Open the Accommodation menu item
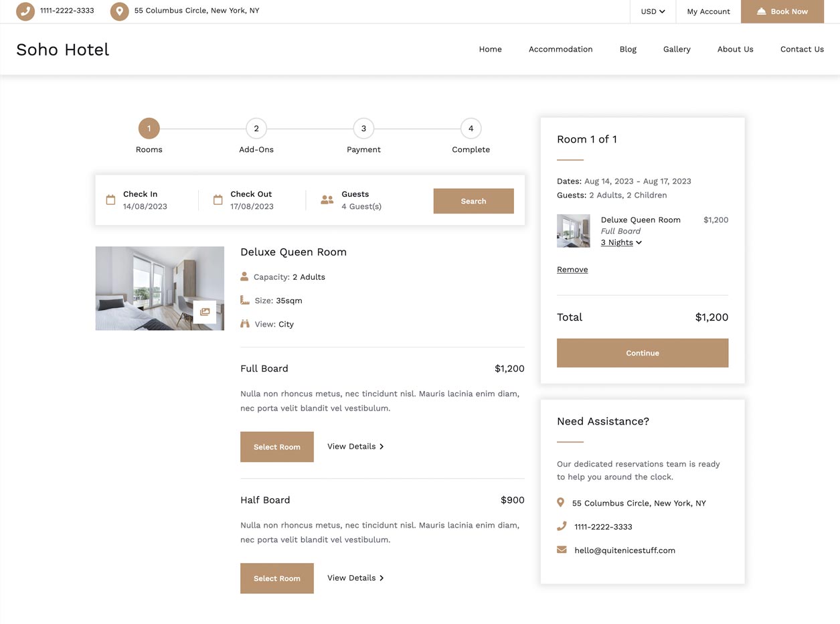Viewport: 840px width, 624px height. coord(560,49)
